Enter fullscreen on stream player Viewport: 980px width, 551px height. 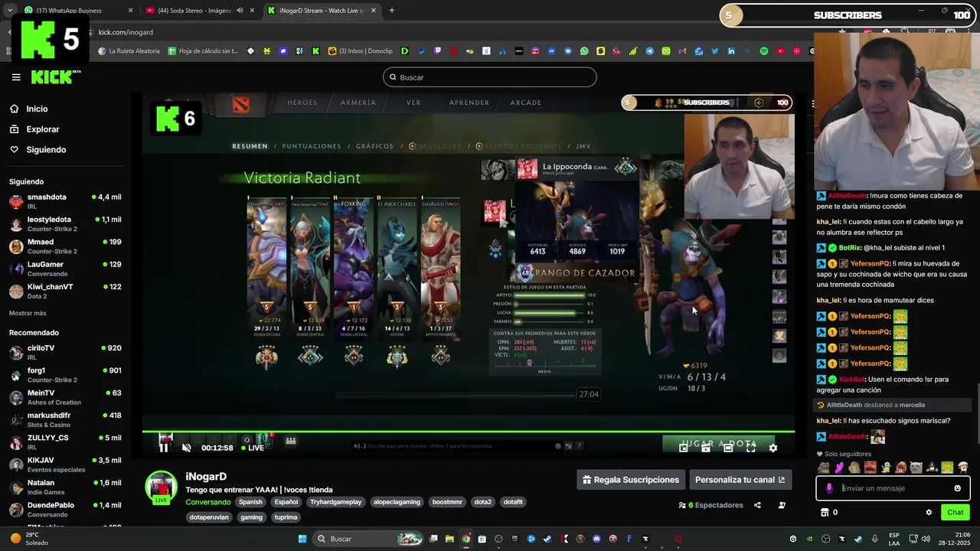[750, 448]
